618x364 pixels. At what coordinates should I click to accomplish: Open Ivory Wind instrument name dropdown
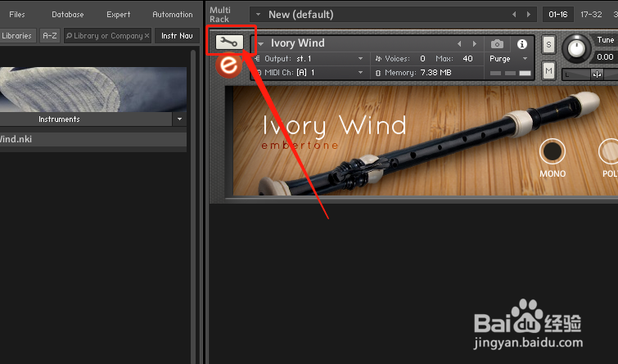tap(260, 43)
